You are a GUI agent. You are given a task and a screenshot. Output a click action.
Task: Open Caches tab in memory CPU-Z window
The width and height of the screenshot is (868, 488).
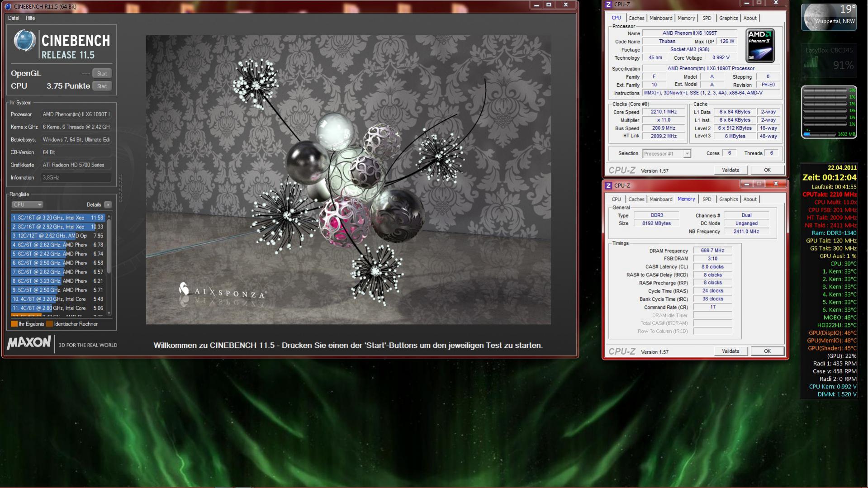tap(636, 199)
